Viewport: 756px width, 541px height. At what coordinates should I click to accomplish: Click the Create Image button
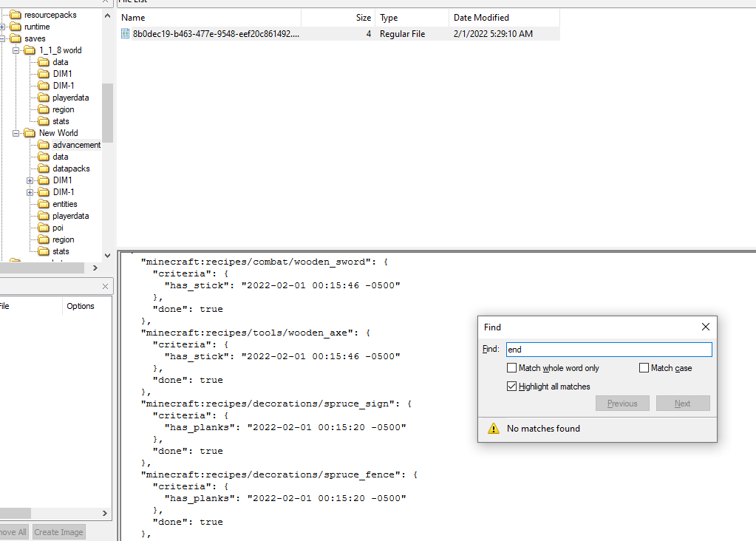(x=59, y=532)
